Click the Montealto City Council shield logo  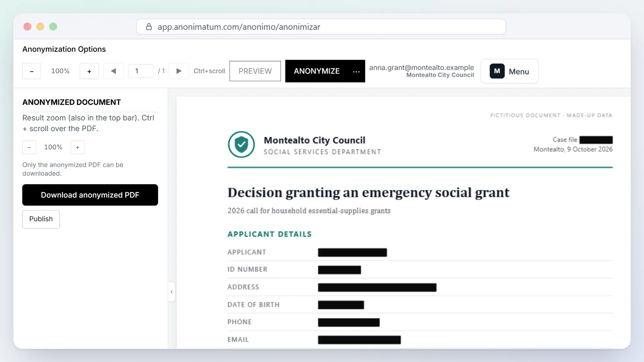tap(242, 144)
